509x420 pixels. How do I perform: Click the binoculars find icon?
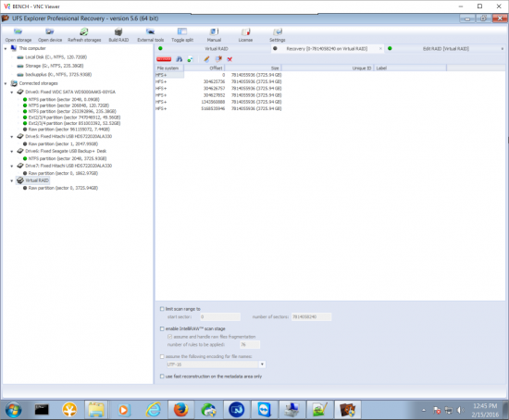[180, 59]
